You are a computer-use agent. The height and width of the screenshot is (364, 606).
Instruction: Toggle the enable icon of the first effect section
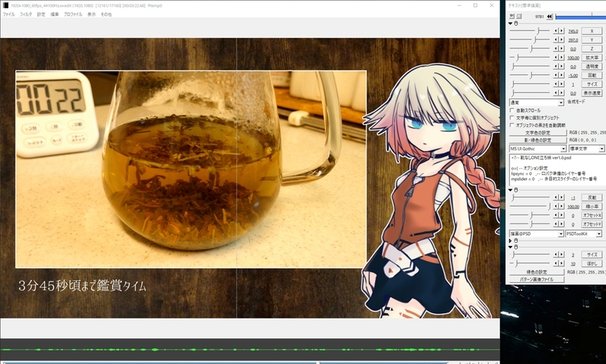(x=516, y=23)
